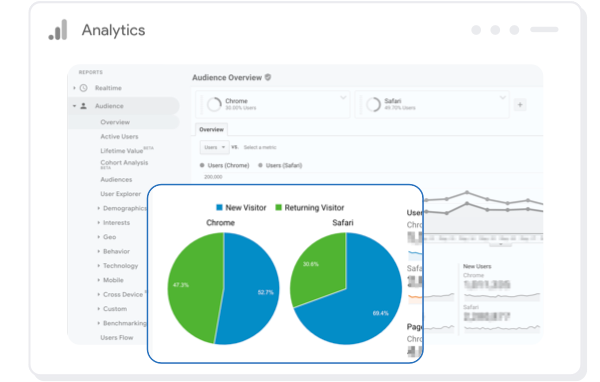This screenshot has width=600, height=382.
Task: Open the Users Flow report
Action: (x=117, y=338)
